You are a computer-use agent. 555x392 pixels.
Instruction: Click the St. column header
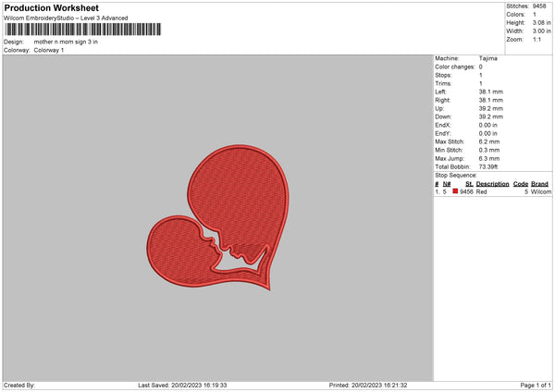(469, 184)
